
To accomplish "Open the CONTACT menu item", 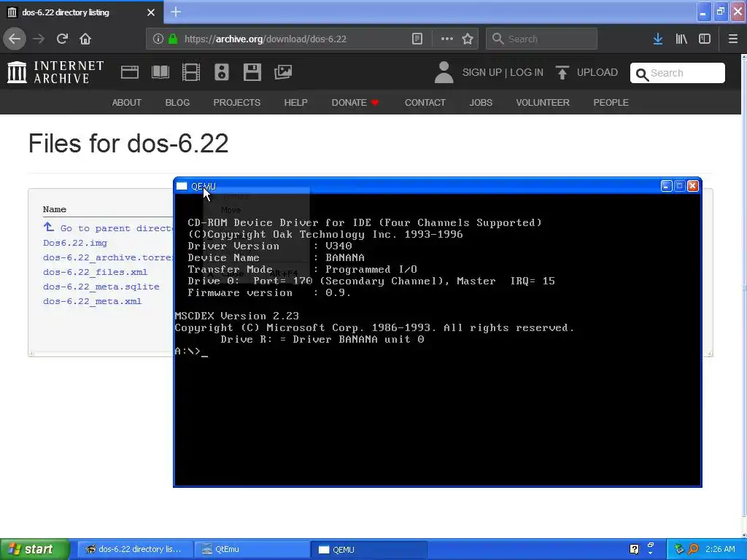I will (x=425, y=102).
